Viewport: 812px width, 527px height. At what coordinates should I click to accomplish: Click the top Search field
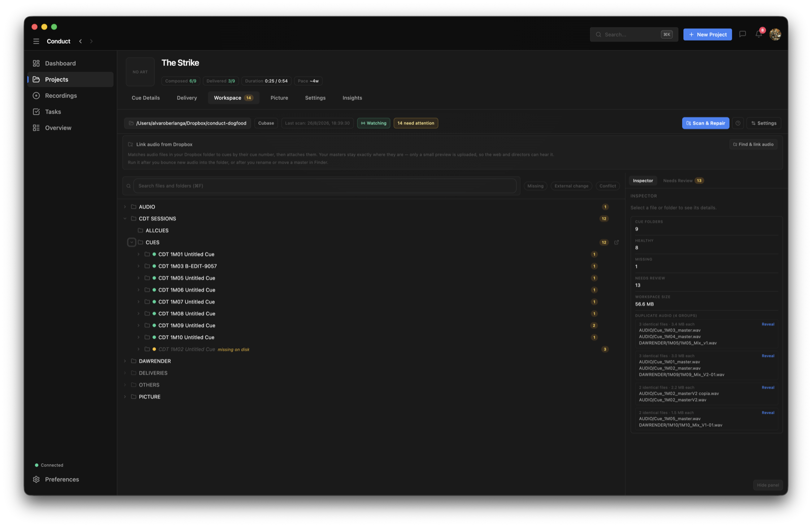click(634, 34)
